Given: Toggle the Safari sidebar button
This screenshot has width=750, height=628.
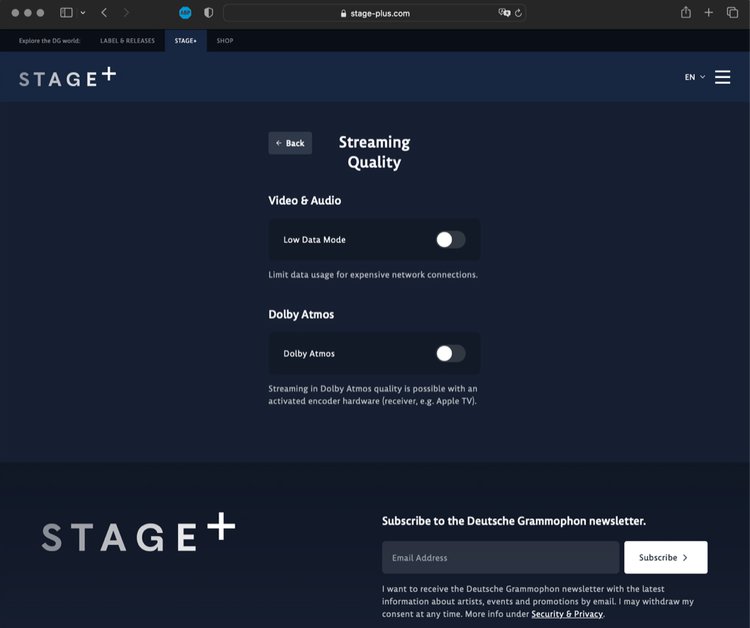Looking at the screenshot, I should pyautogui.click(x=66, y=13).
